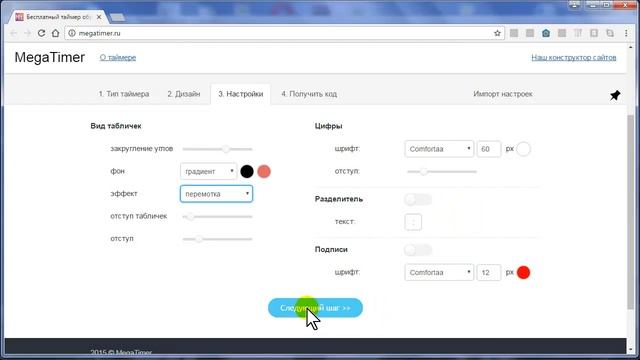Open the О таймере link
Viewport: 640px width, 360px height.
(118, 58)
